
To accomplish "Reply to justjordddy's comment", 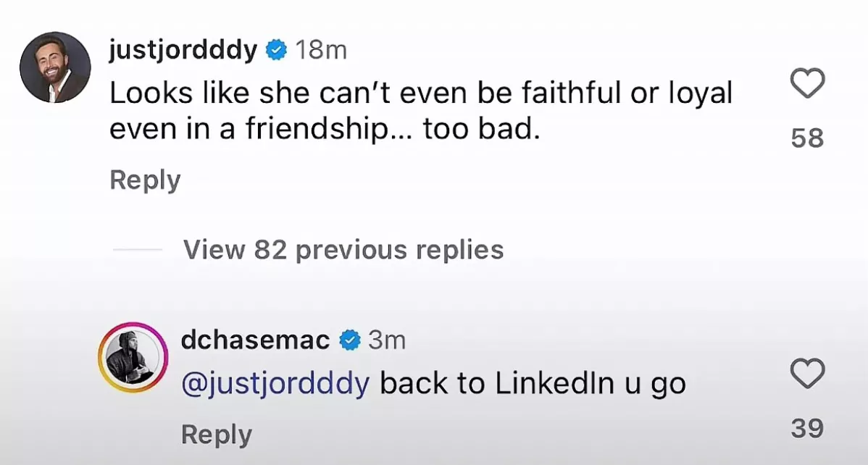I will coord(145,180).
